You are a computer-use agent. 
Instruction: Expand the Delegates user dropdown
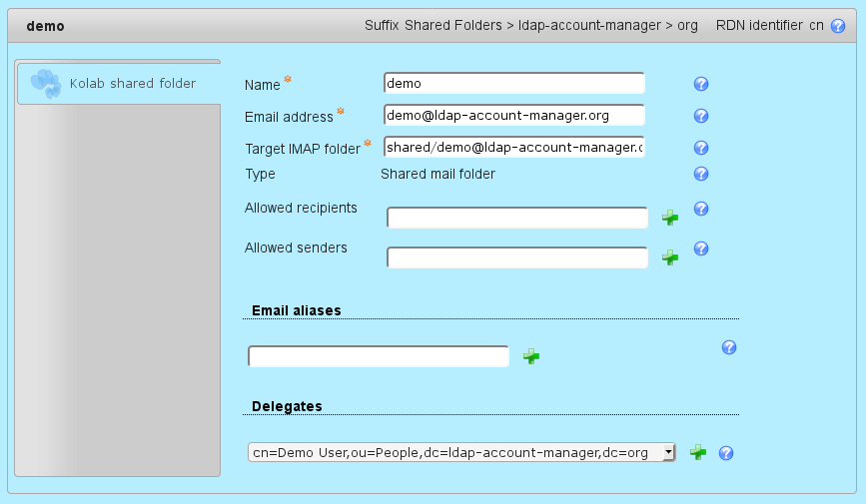pos(668,453)
